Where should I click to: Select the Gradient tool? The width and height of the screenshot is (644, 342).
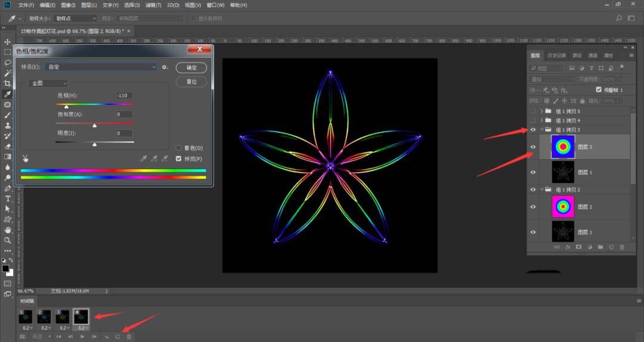click(7, 157)
